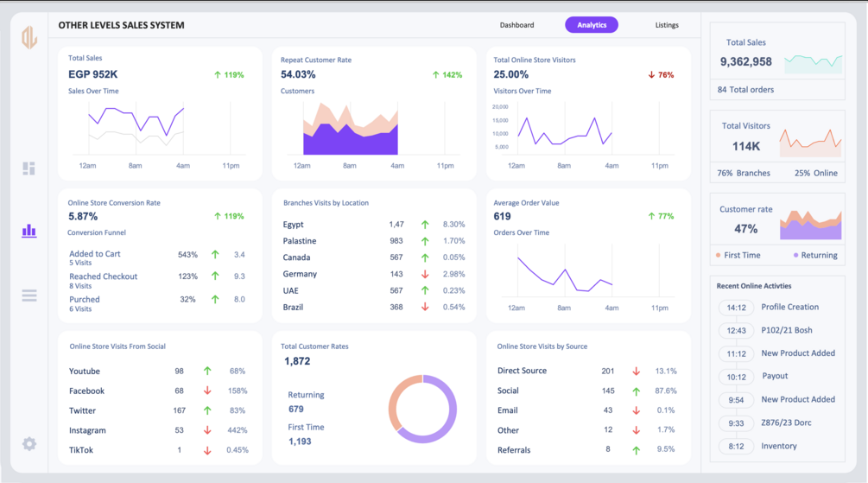
Task: Click the 25% Online text
Action: 816,173
